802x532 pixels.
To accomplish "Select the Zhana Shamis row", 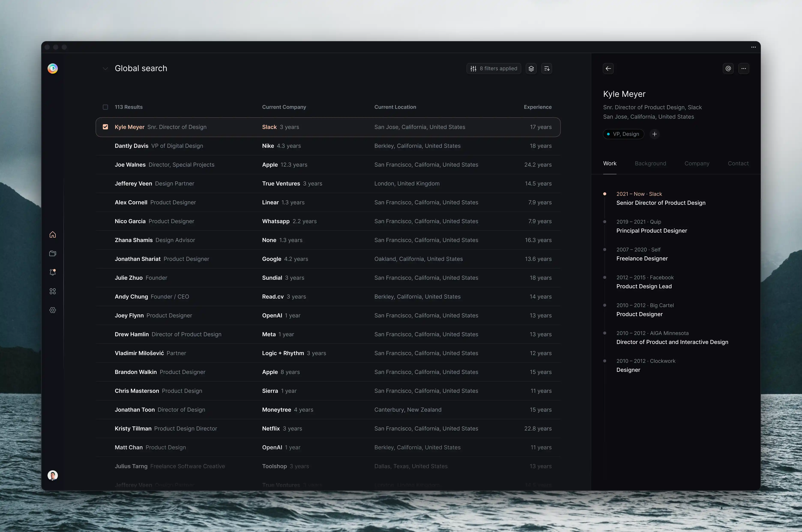I will tap(328, 240).
